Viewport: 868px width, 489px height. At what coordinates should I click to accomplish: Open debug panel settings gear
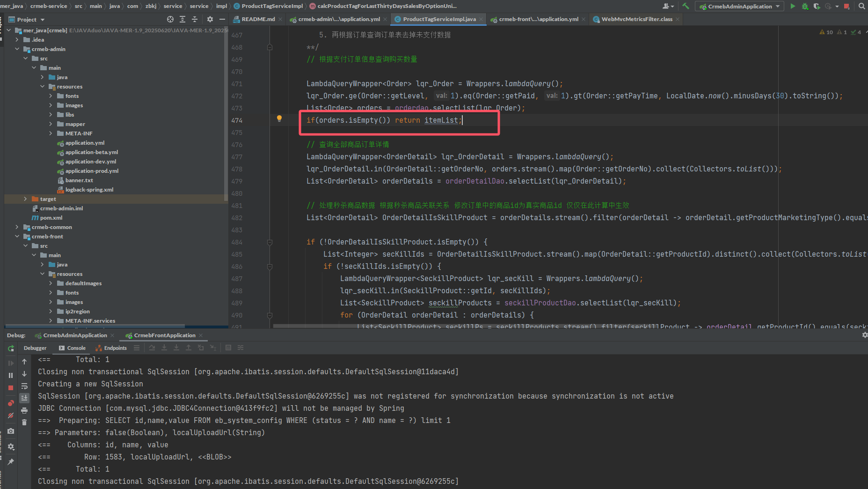point(11,446)
